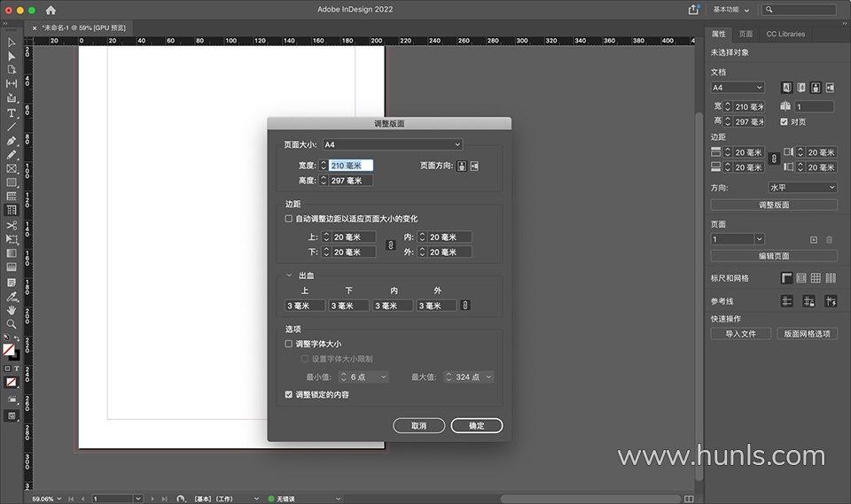Image resolution: width=851 pixels, height=504 pixels.
Task: Toggle show document grid icon
Action: [x=816, y=278]
